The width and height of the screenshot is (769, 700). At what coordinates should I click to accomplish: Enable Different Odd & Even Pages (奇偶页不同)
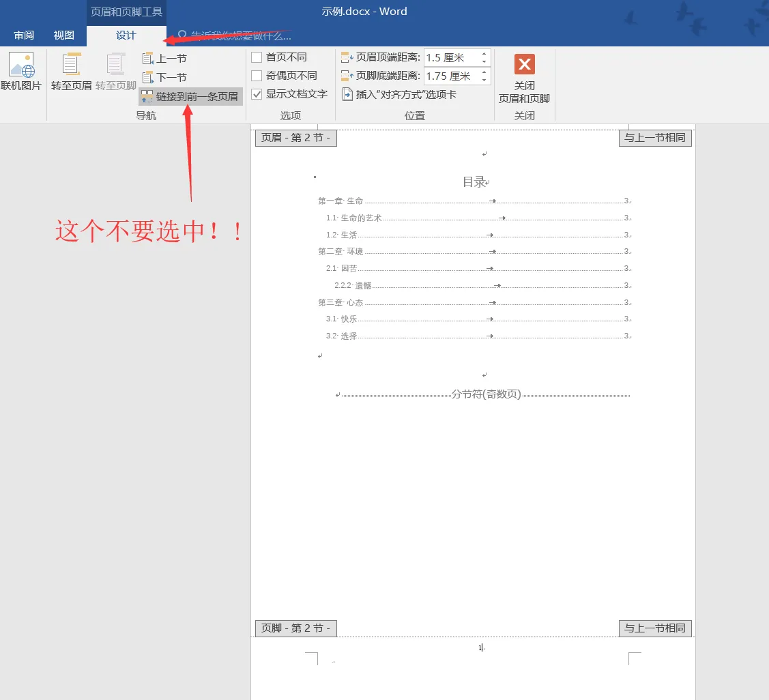click(x=257, y=76)
